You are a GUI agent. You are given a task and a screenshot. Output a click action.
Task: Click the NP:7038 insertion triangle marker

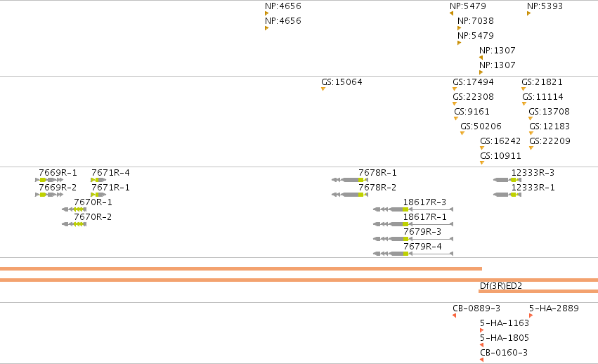pyautogui.click(x=459, y=28)
